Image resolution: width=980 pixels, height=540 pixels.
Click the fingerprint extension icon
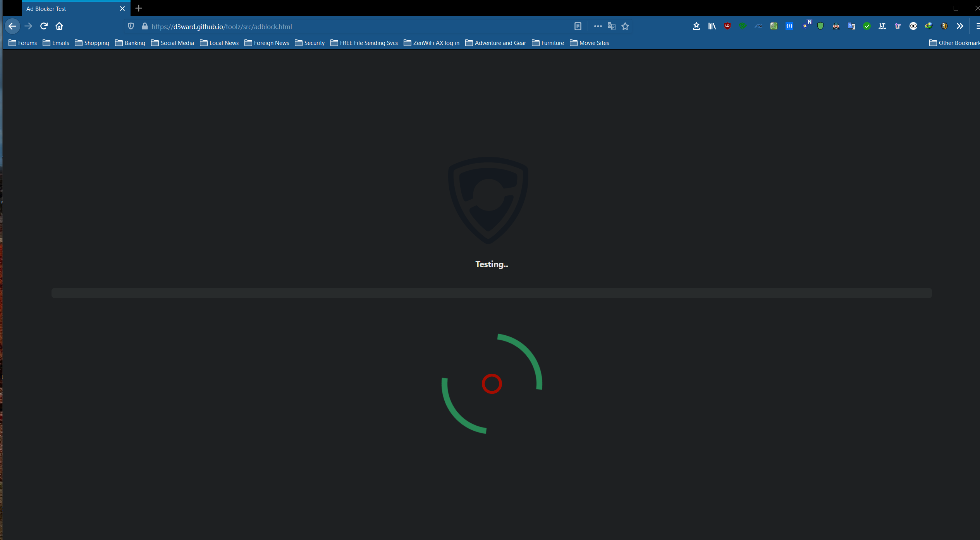click(x=774, y=26)
